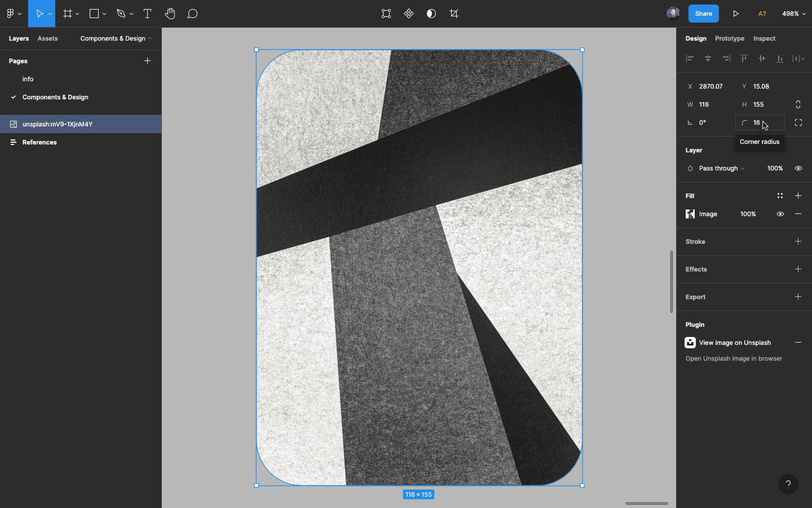Click the layer opacity 100% field
Image resolution: width=812 pixels, height=508 pixels.
(x=775, y=168)
